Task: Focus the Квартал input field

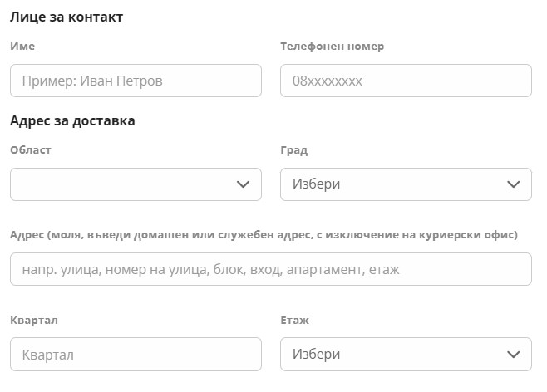Action: pyautogui.click(x=136, y=355)
